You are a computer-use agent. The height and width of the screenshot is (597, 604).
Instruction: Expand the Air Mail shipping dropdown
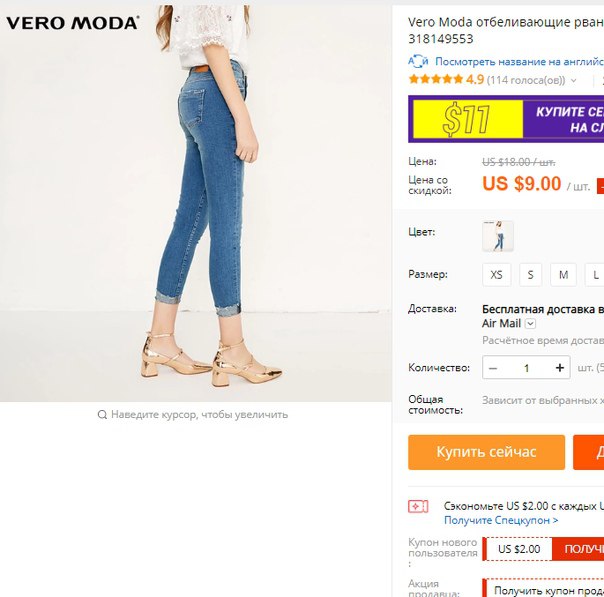click(530, 324)
